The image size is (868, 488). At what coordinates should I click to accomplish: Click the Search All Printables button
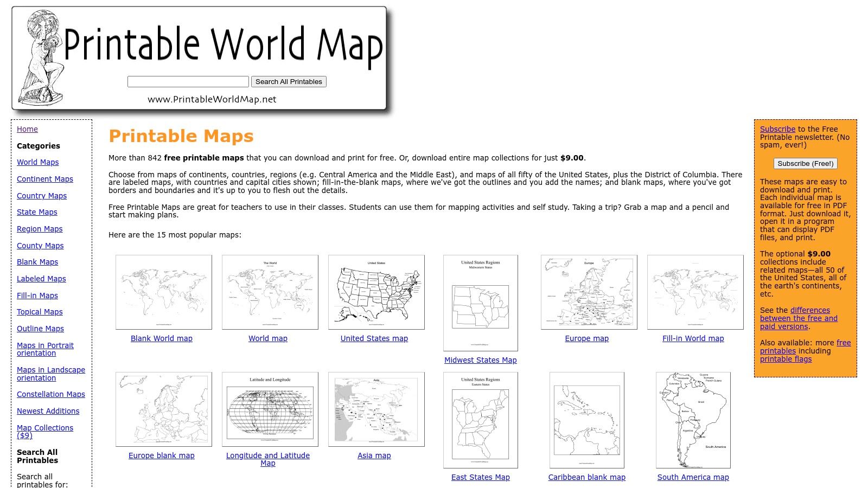click(x=289, y=81)
